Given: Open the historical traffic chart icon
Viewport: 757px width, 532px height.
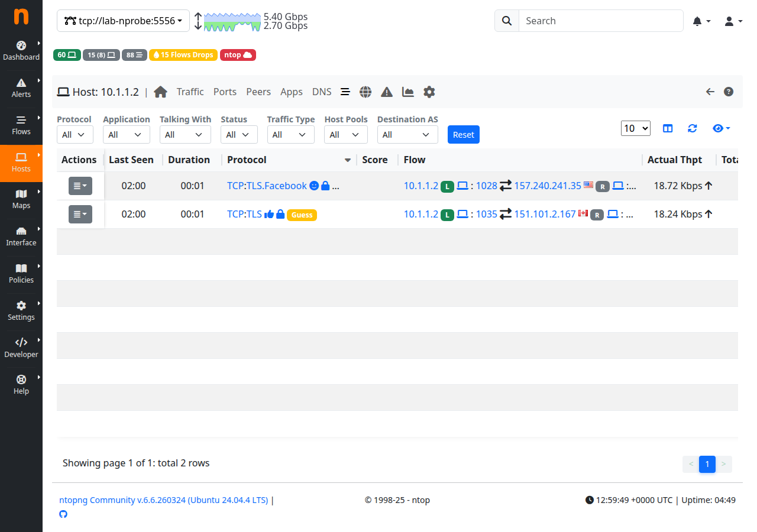Looking at the screenshot, I should point(407,92).
